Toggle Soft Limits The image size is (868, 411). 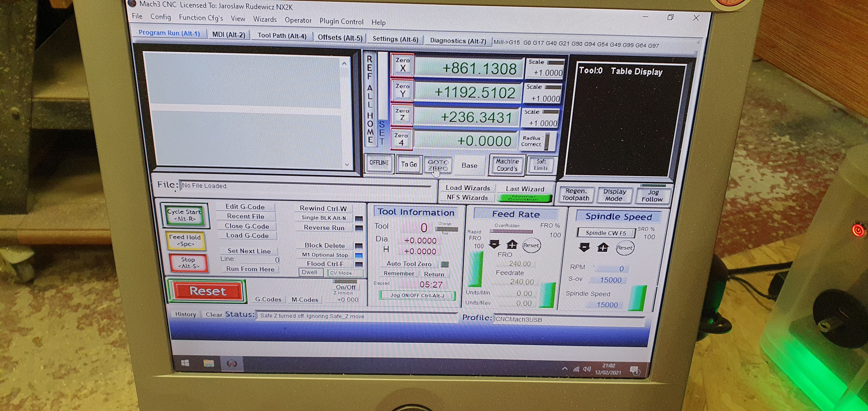pos(541,165)
